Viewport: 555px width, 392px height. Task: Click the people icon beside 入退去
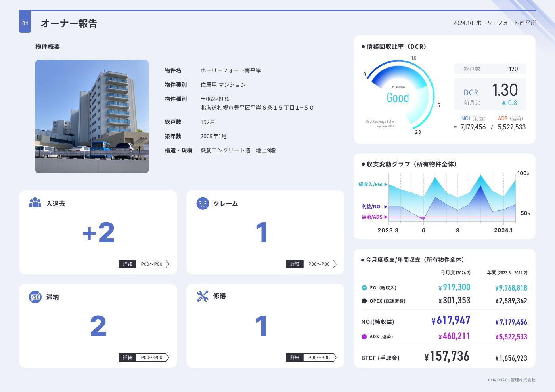[35, 203]
